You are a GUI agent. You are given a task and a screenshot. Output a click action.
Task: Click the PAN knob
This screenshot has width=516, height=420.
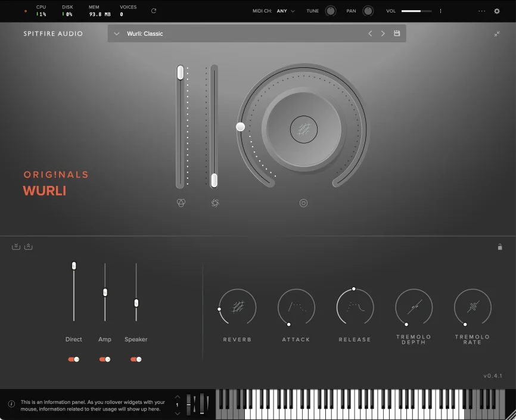coord(368,11)
